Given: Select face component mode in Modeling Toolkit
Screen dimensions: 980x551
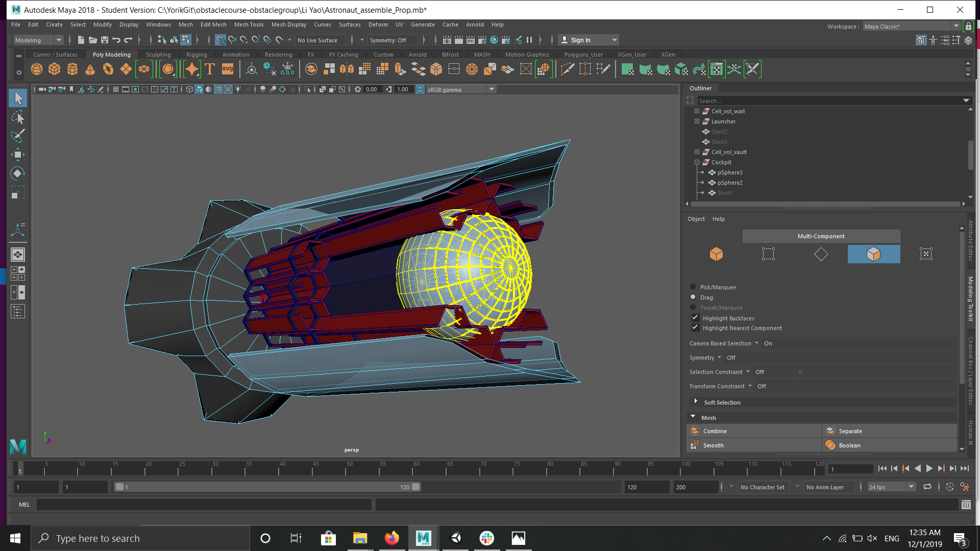Looking at the screenshot, I should pos(873,254).
